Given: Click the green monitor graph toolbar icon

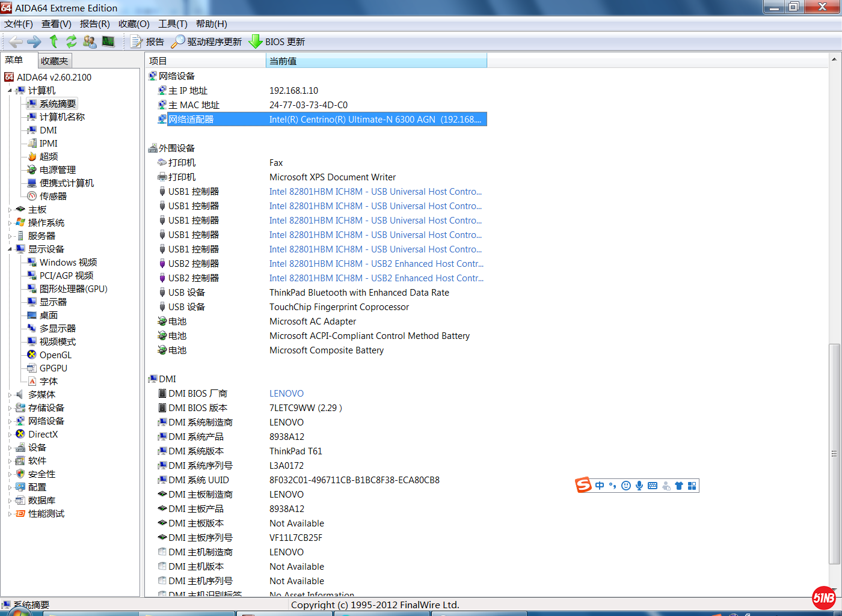Looking at the screenshot, I should 108,41.
